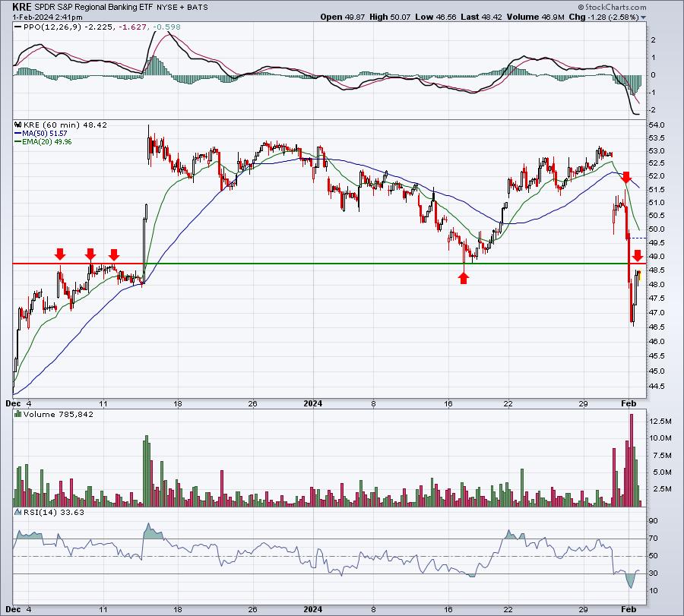Click the tallest February volume bar
Viewport: 684px width, 616px height.
click(x=632, y=460)
